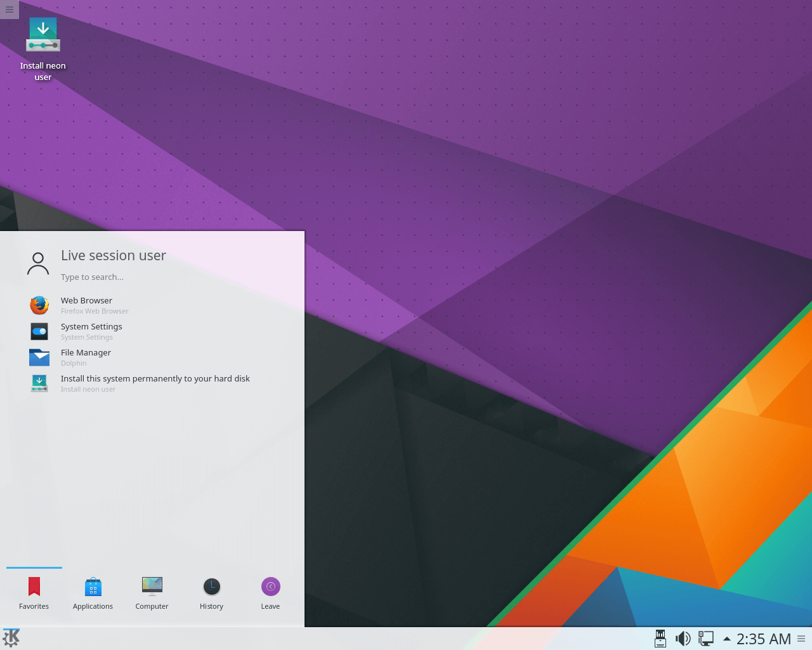Image resolution: width=812 pixels, height=650 pixels.
Task: Click the KDE application launcher icon
Action: [11, 639]
